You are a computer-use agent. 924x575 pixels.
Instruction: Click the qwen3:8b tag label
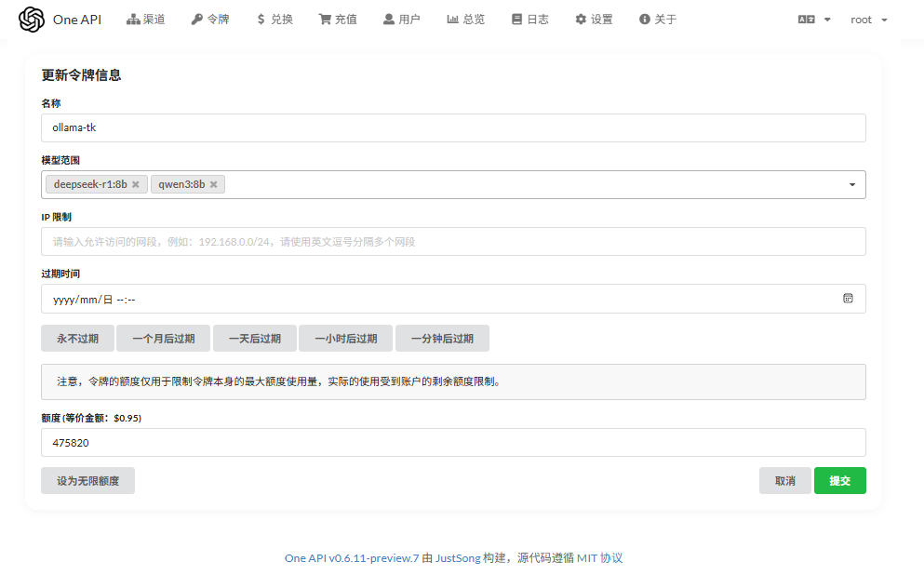coord(181,184)
